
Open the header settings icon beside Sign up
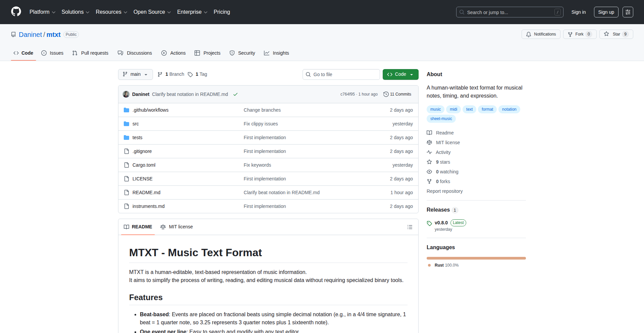[x=628, y=12]
